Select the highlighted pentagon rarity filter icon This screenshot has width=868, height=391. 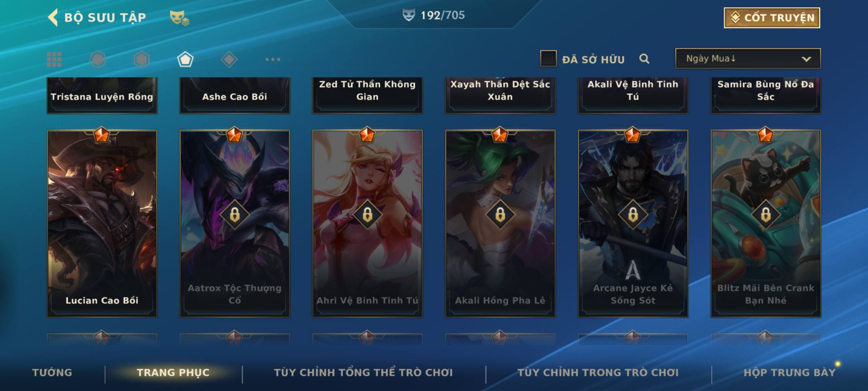coord(185,59)
